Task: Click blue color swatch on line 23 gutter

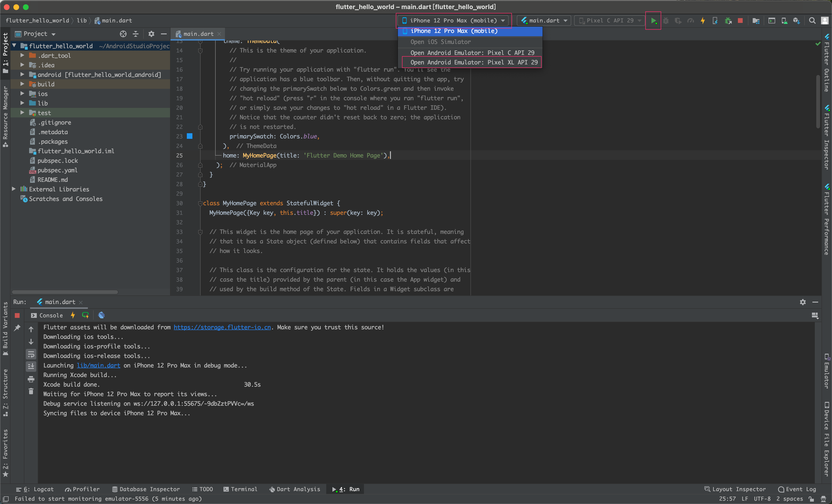Action: 190,136
